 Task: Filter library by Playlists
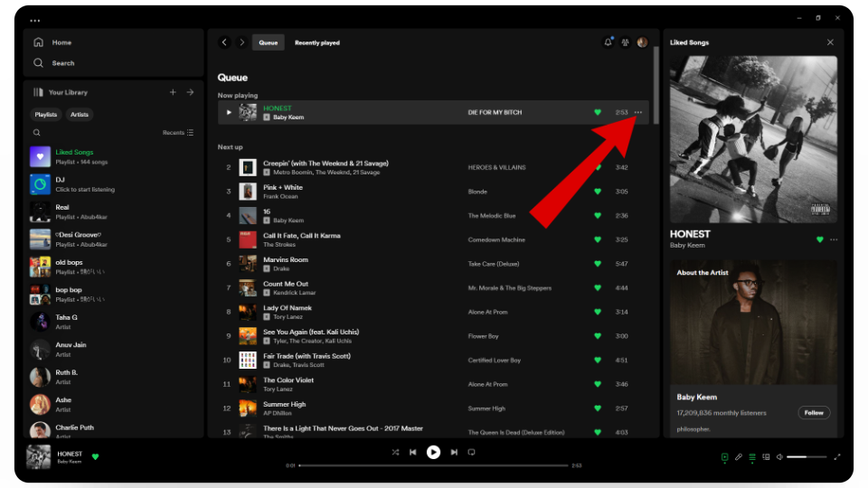pyautogui.click(x=46, y=115)
